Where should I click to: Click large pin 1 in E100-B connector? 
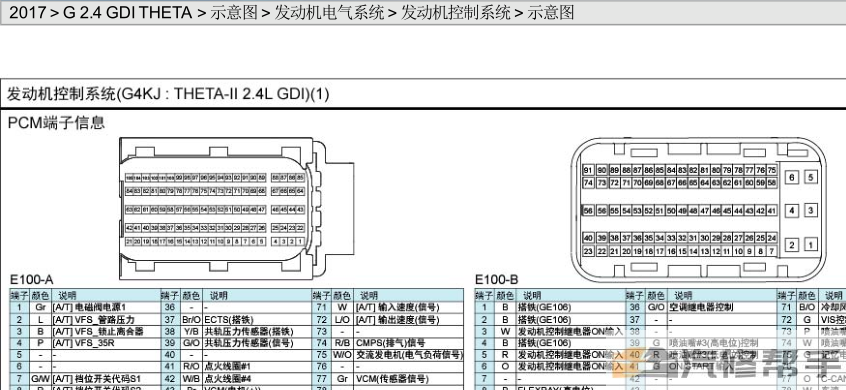pos(810,245)
